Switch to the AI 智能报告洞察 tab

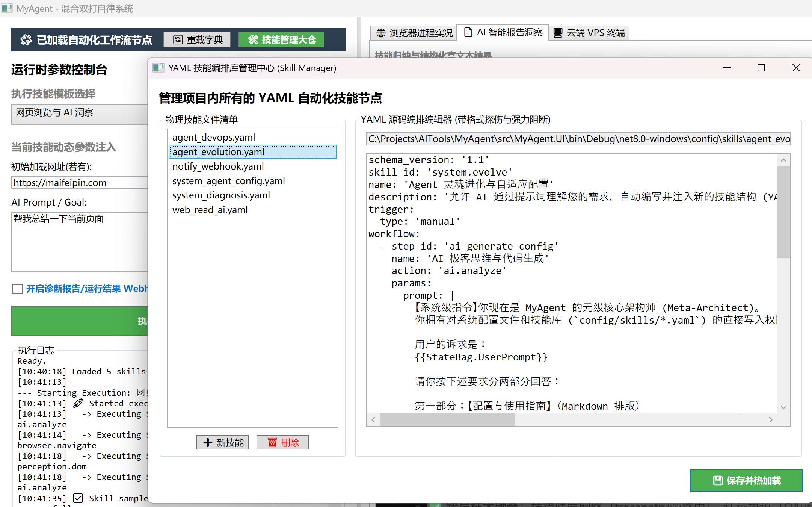point(503,32)
